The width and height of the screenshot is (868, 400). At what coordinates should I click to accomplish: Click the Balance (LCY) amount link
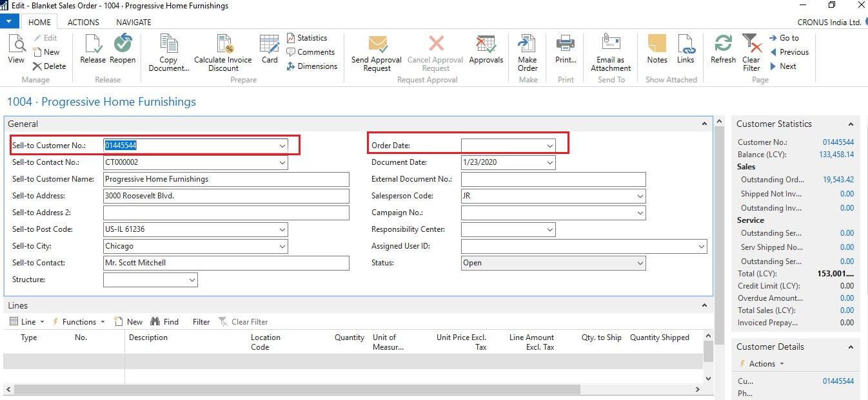(x=836, y=155)
